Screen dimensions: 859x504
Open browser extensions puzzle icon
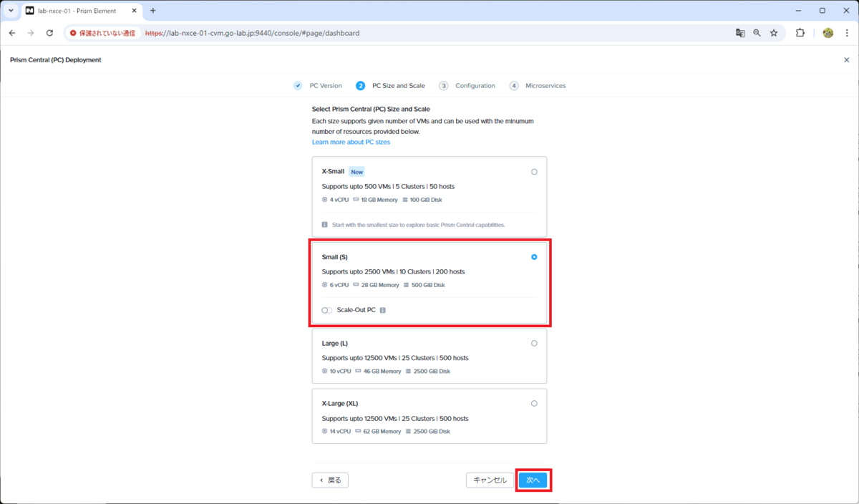click(x=800, y=33)
